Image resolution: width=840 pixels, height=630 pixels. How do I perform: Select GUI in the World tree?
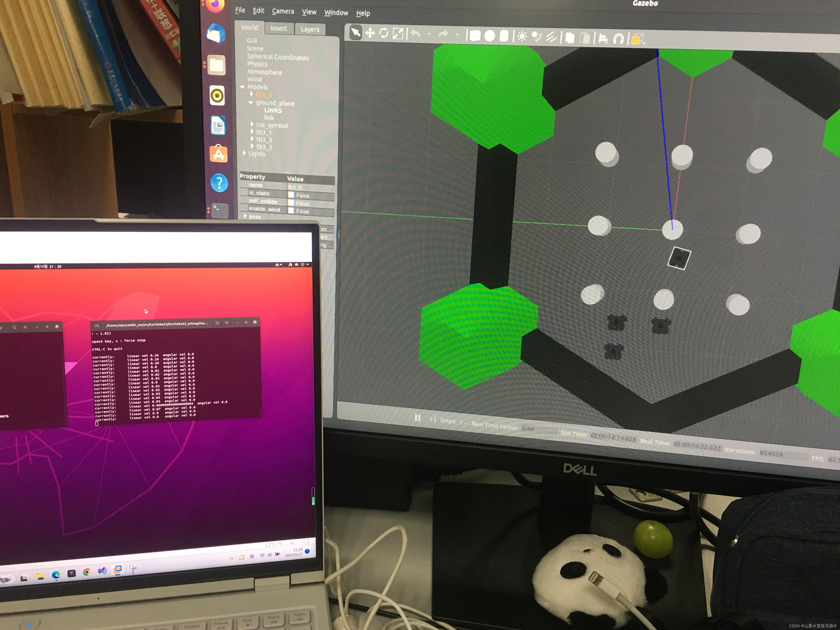[x=252, y=41]
